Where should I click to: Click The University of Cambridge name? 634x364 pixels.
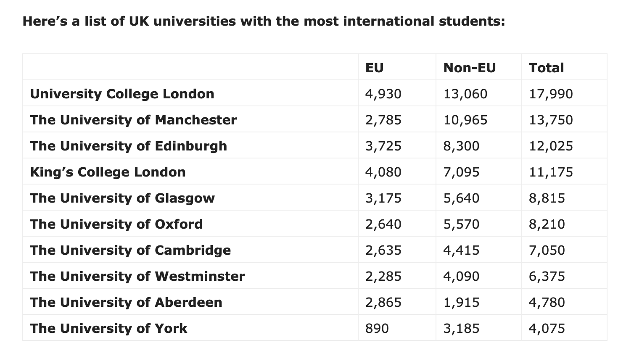click(x=131, y=250)
